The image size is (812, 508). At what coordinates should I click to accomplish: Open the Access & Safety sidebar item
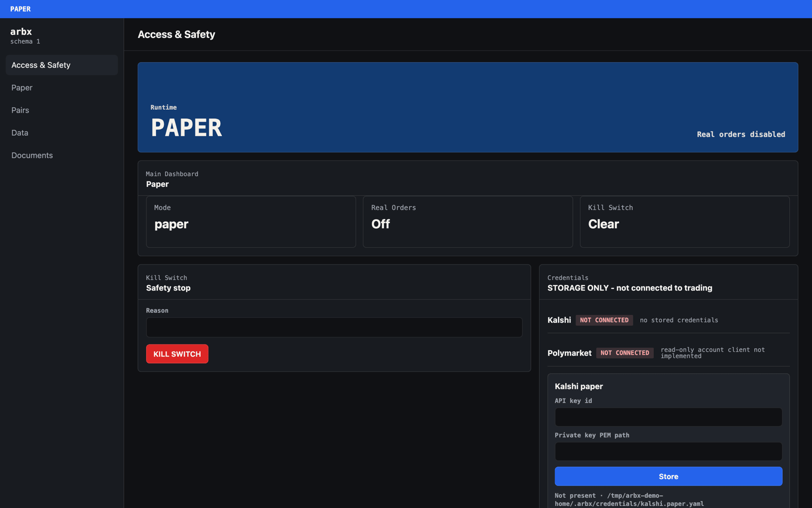coord(61,65)
